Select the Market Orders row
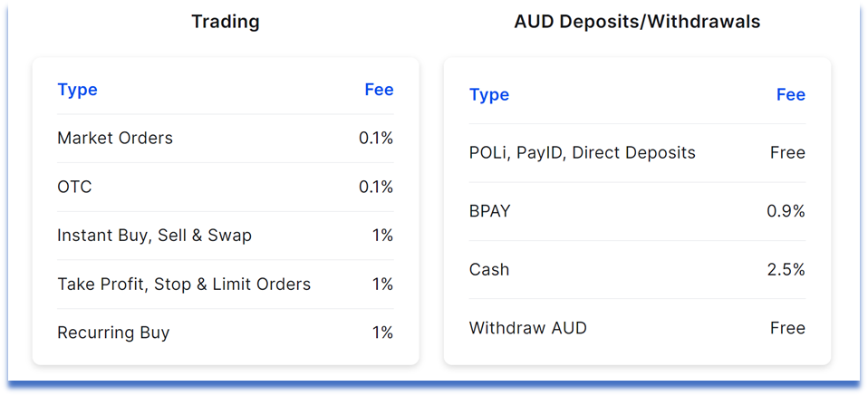Viewport: 868px width, 396px height. coord(226,138)
